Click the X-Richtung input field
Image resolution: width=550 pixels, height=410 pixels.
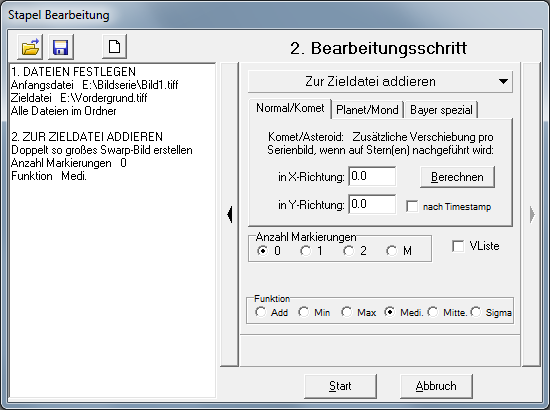pyautogui.click(x=372, y=176)
